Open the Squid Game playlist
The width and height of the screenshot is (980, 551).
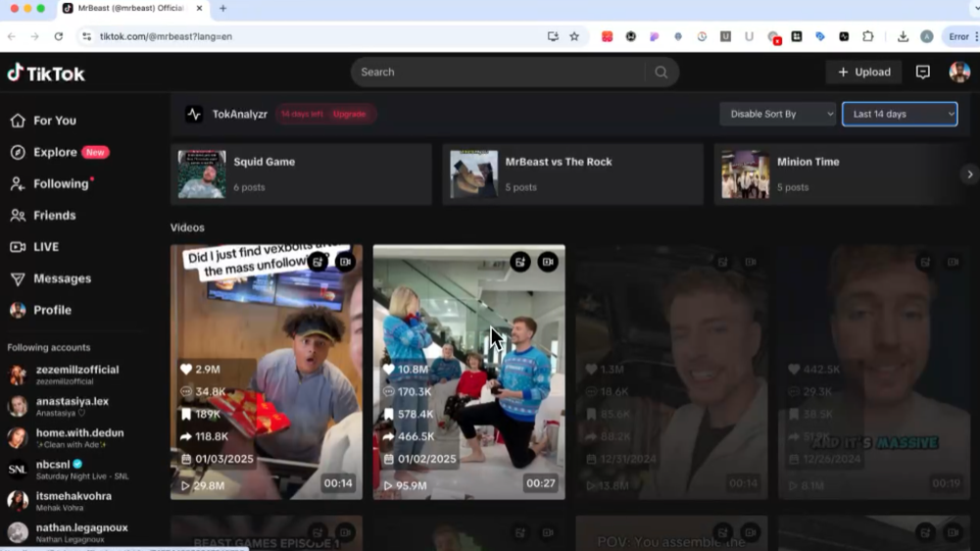(x=301, y=175)
